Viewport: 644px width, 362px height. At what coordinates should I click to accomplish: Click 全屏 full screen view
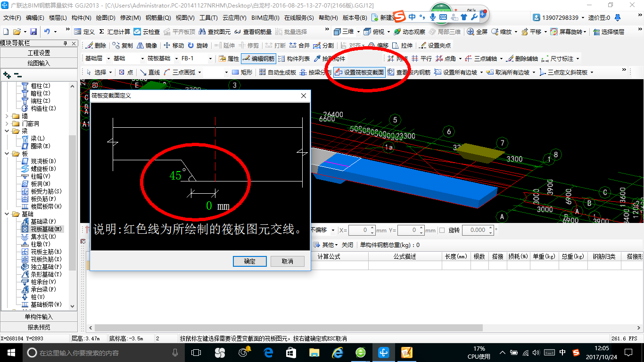(478, 32)
